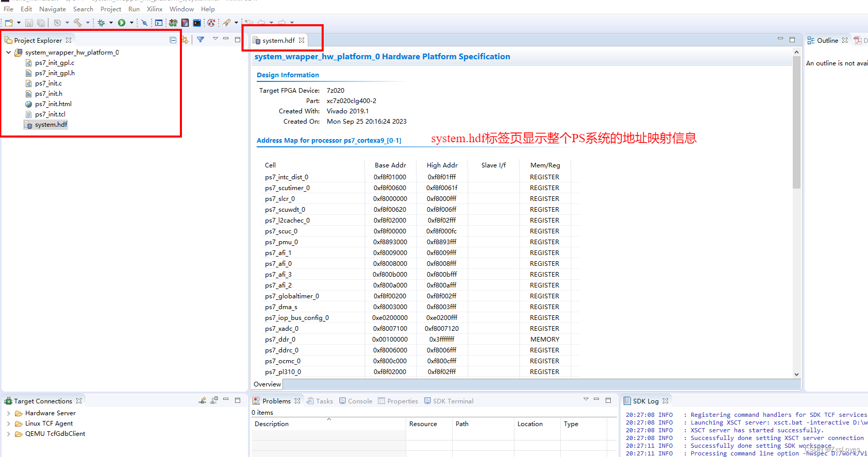868x457 pixels.
Task: Click the editor vertical scrollbar thumb
Action: [x=796, y=123]
